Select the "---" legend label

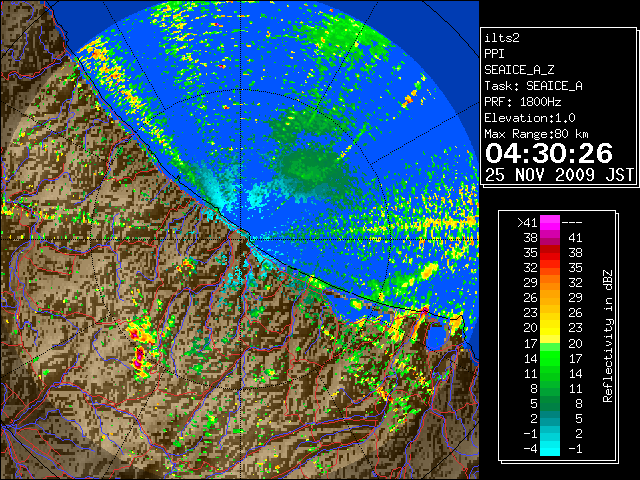pyautogui.click(x=571, y=222)
